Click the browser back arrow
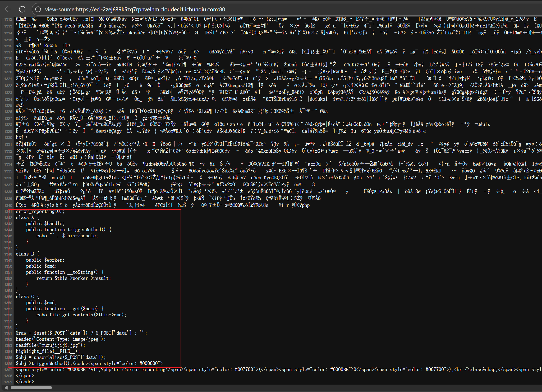Screen dimensions: 542x392 [8, 9]
